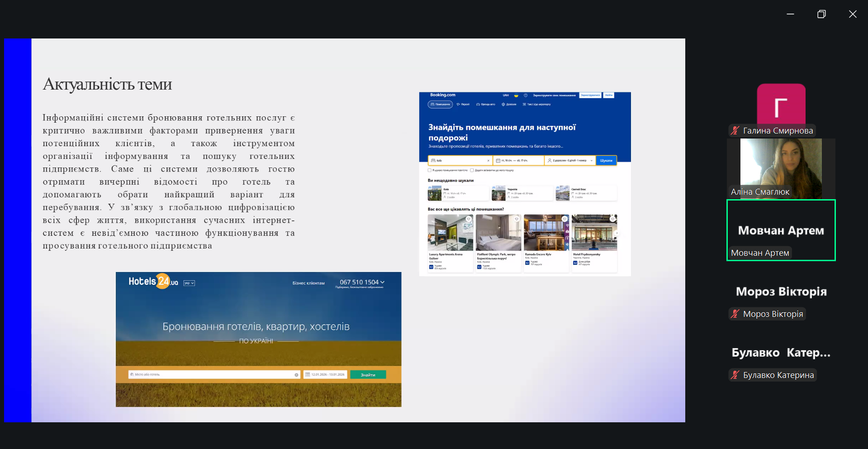Click the green Знайти button

click(x=368, y=375)
